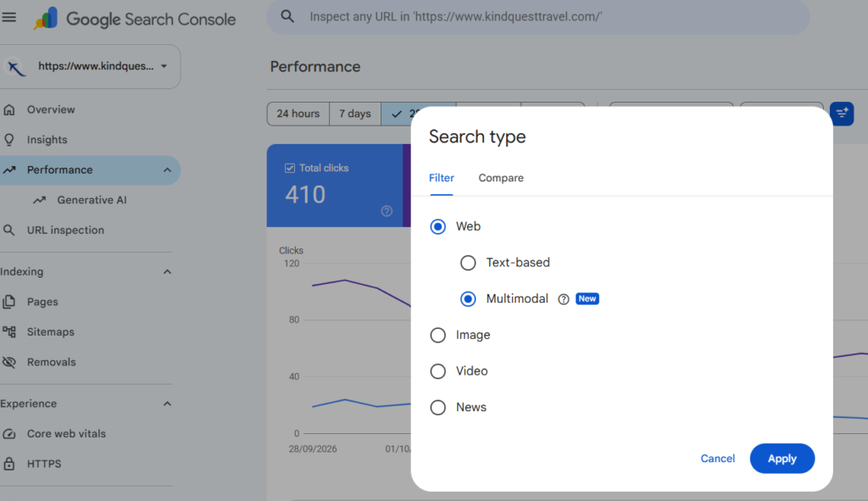Collapse the Experience section
Screen dimensions: 868x501
tap(167, 404)
